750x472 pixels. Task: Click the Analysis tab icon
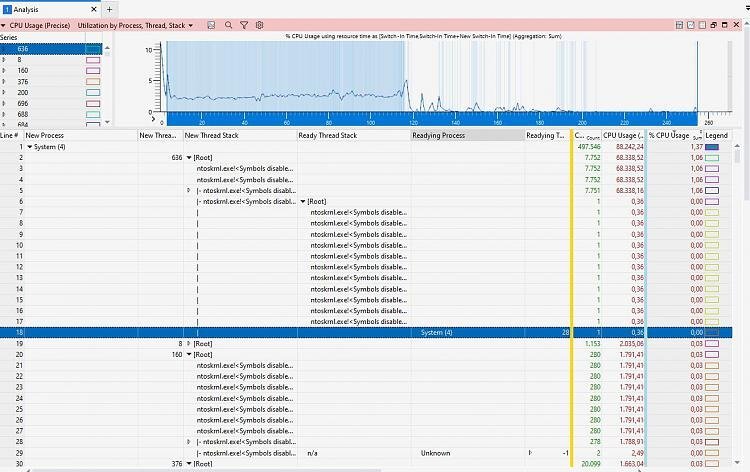[7, 9]
